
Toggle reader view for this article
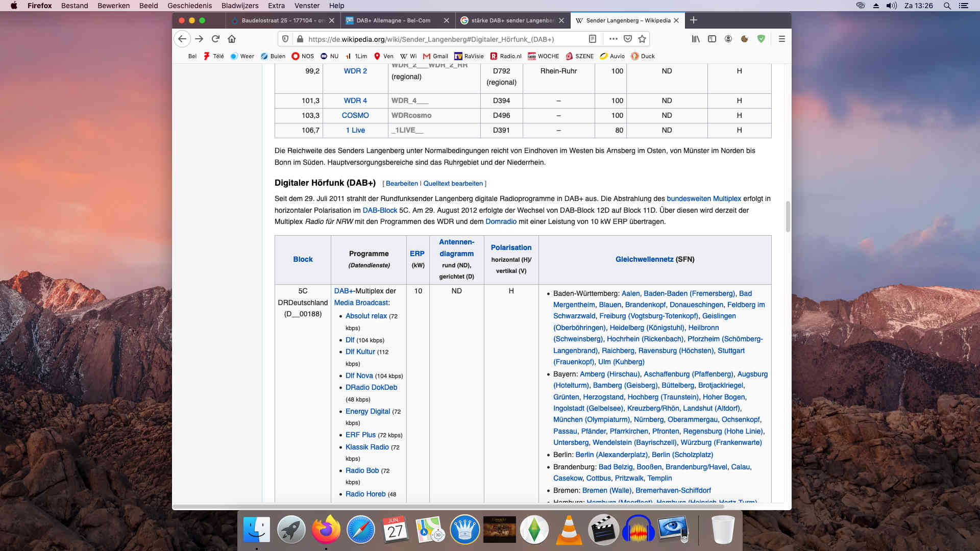click(x=593, y=39)
